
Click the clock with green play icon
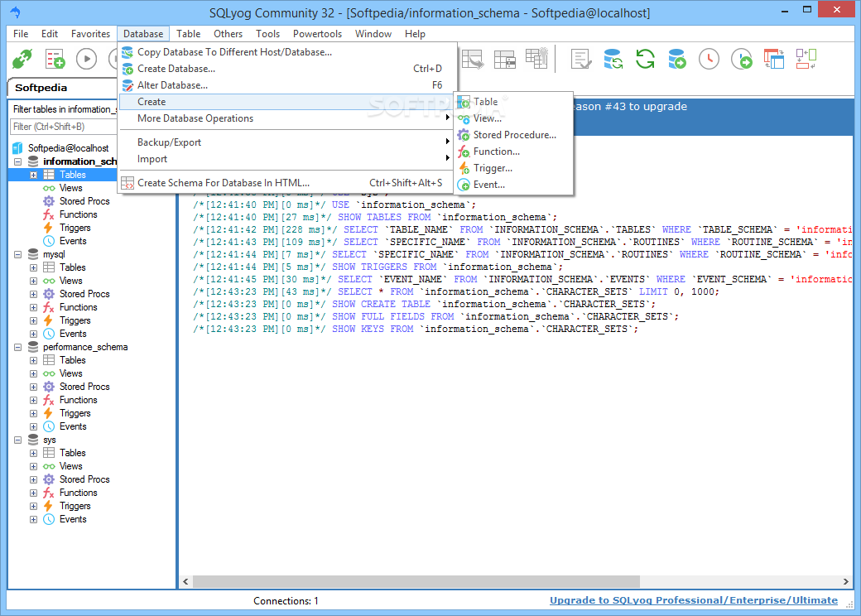741,59
